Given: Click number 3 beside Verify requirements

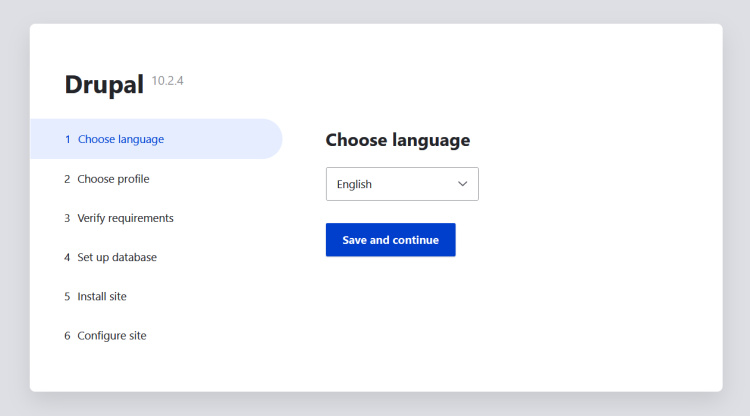Looking at the screenshot, I should (x=68, y=218).
